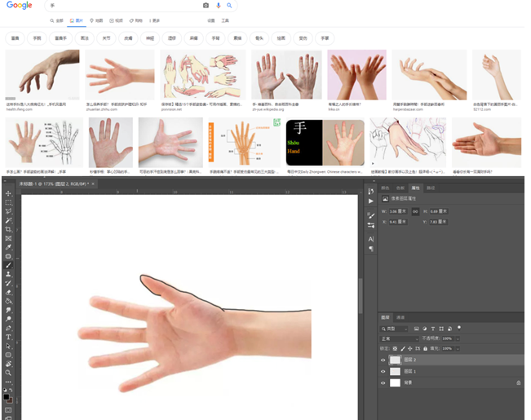Switch to the 属性 Properties tab
531x420 pixels.
[415, 188]
